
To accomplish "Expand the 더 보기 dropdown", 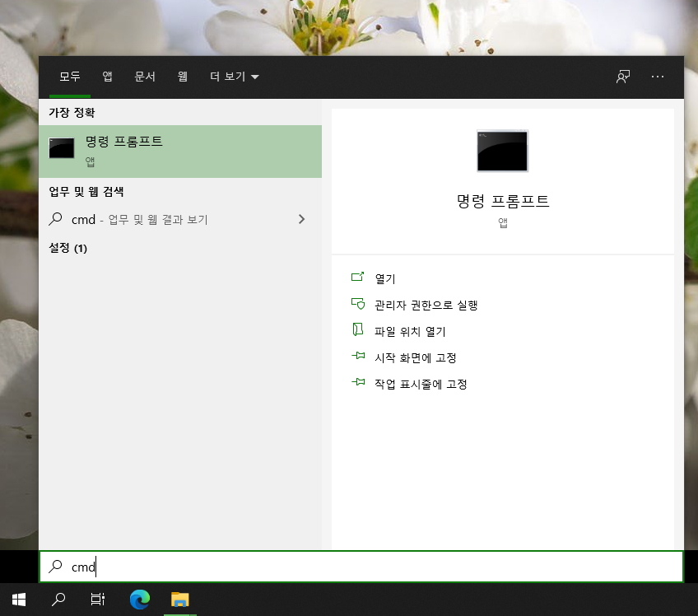I will click(x=234, y=77).
